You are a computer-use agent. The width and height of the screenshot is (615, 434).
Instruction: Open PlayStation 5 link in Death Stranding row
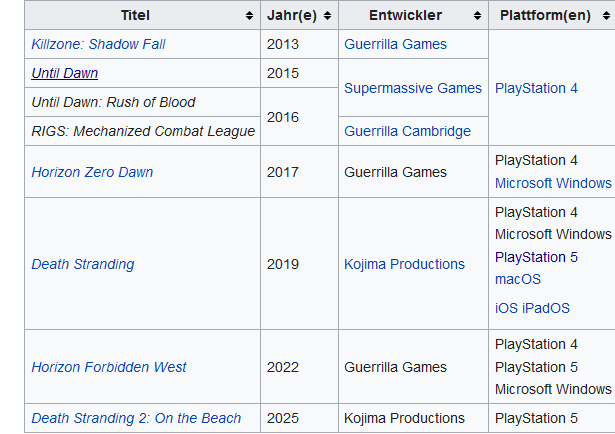pos(536,257)
